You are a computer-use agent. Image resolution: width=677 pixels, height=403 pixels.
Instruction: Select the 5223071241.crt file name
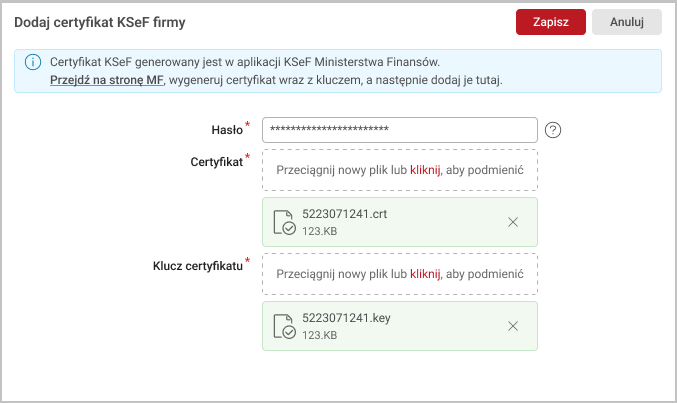(343, 215)
